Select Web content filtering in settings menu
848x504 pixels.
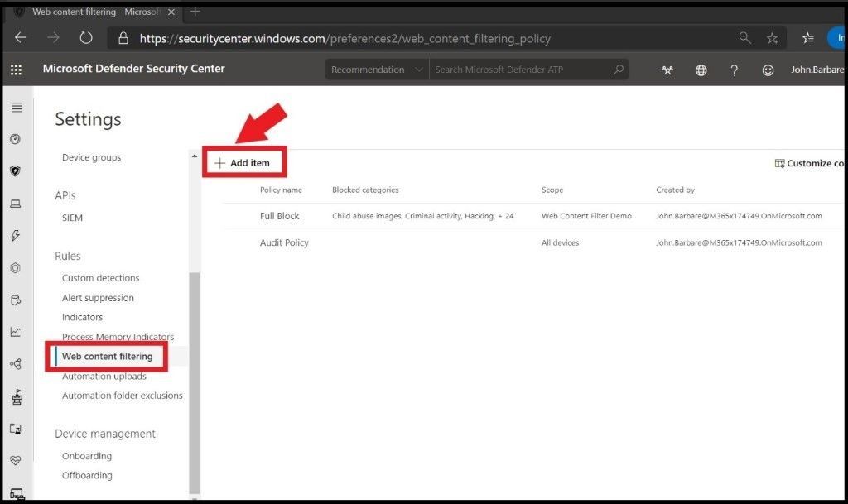(107, 356)
